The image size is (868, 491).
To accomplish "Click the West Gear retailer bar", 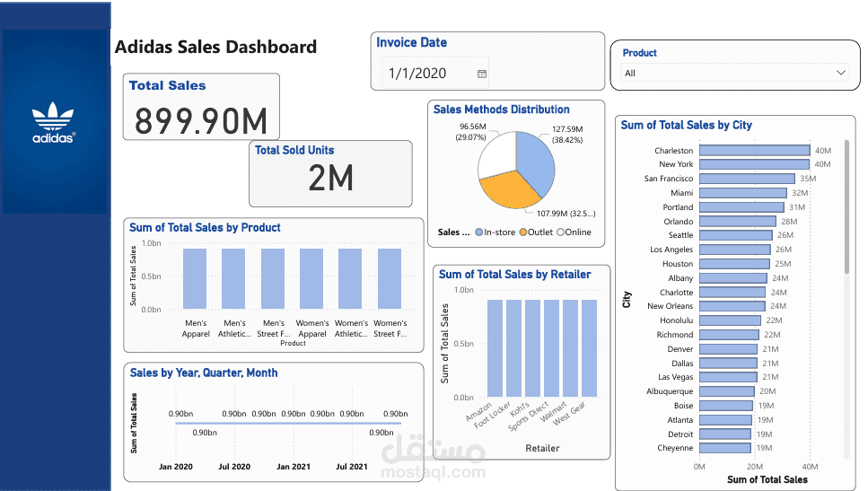I will click(x=589, y=348).
